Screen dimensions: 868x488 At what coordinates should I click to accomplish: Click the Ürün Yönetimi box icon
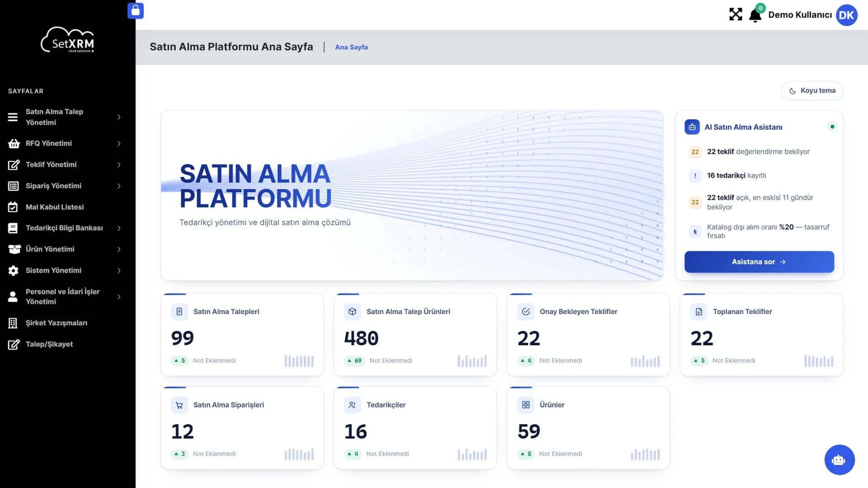14,249
